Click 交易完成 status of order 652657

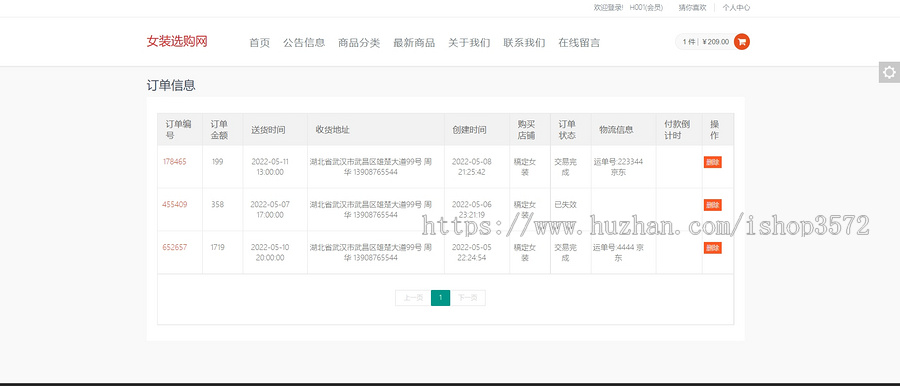tap(565, 253)
